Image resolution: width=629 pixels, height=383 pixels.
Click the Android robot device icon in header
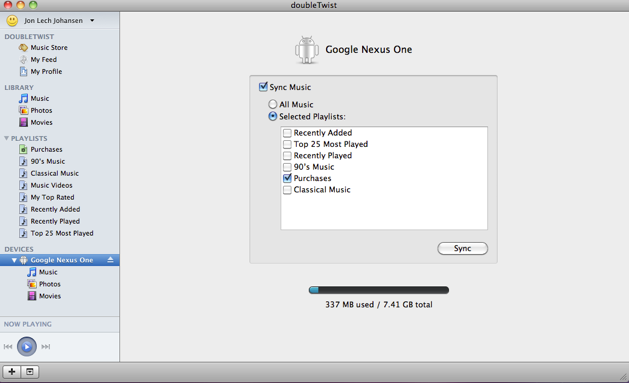(307, 50)
